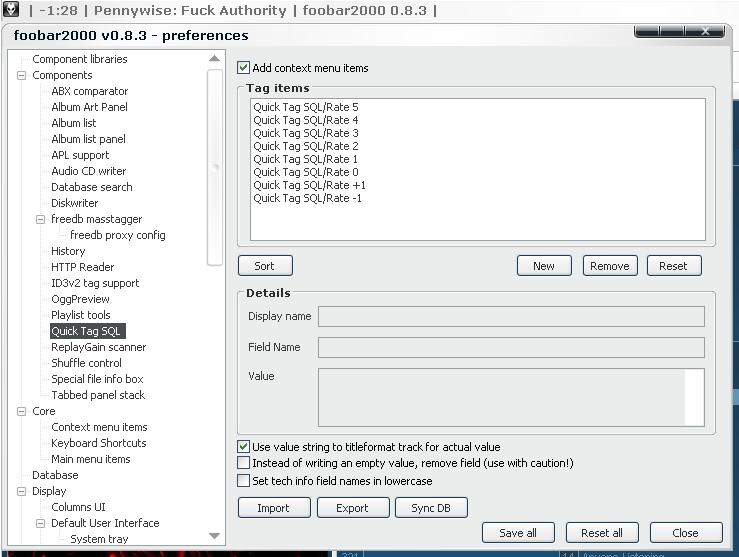Viewport: 739px width, 557px height.
Task: Select Quick Tag SQL/Rate 5 item
Action: pos(305,107)
